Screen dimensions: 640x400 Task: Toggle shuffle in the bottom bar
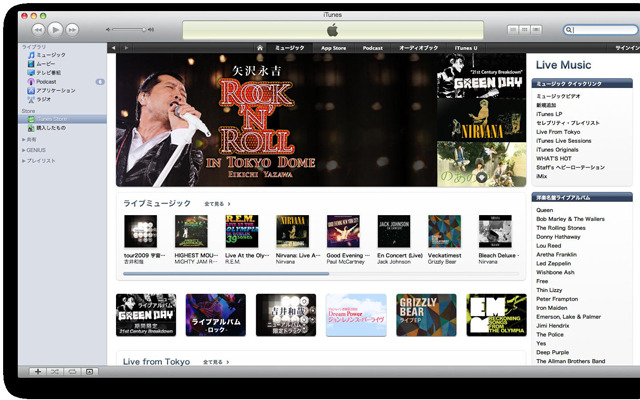coord(55,371)
